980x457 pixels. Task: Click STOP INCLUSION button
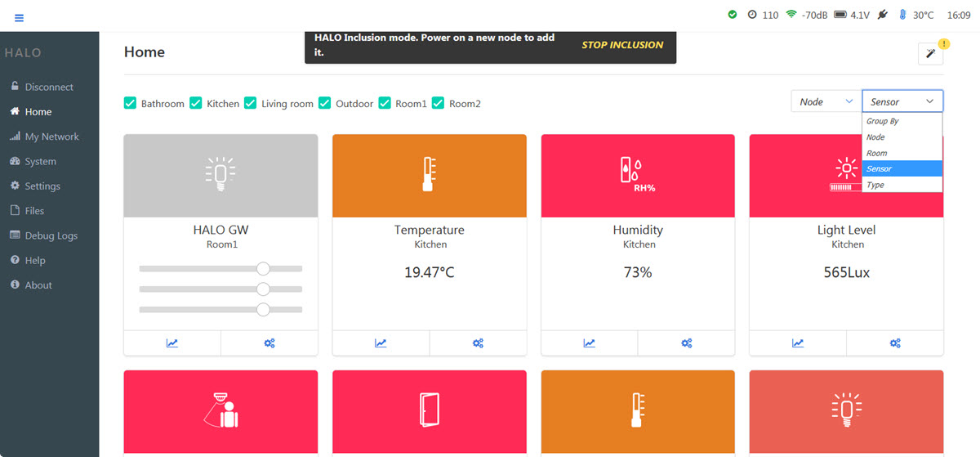(622, 45)
